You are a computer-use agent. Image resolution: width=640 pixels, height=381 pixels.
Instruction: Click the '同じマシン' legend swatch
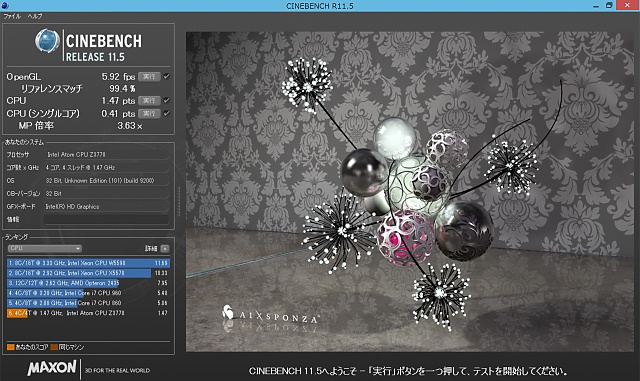pyautogui.click(x=54, y=347)
